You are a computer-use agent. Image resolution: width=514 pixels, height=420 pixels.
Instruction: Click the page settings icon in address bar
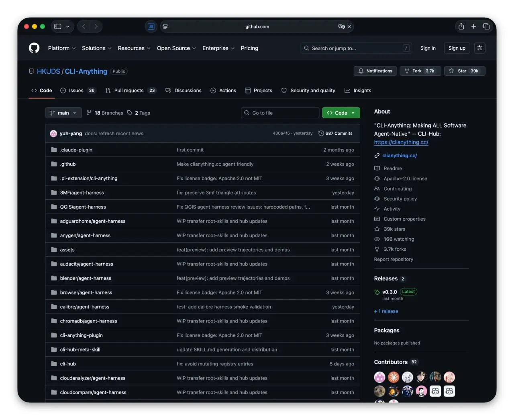165,26
